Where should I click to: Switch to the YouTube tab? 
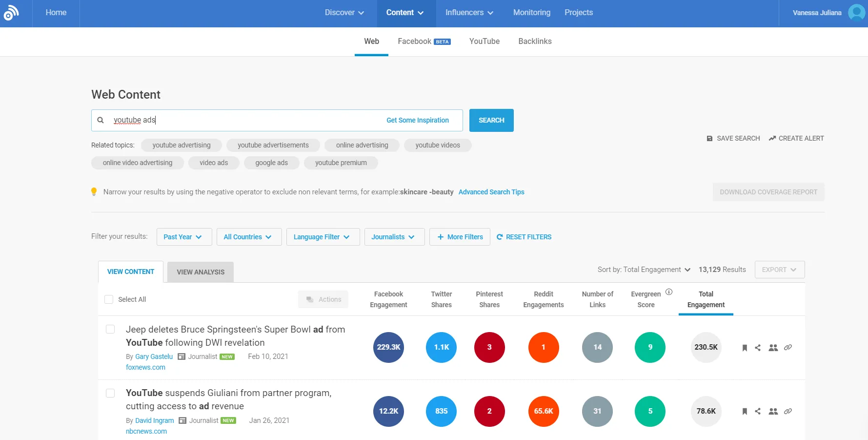pyautogui.click(x=484, y=42)
